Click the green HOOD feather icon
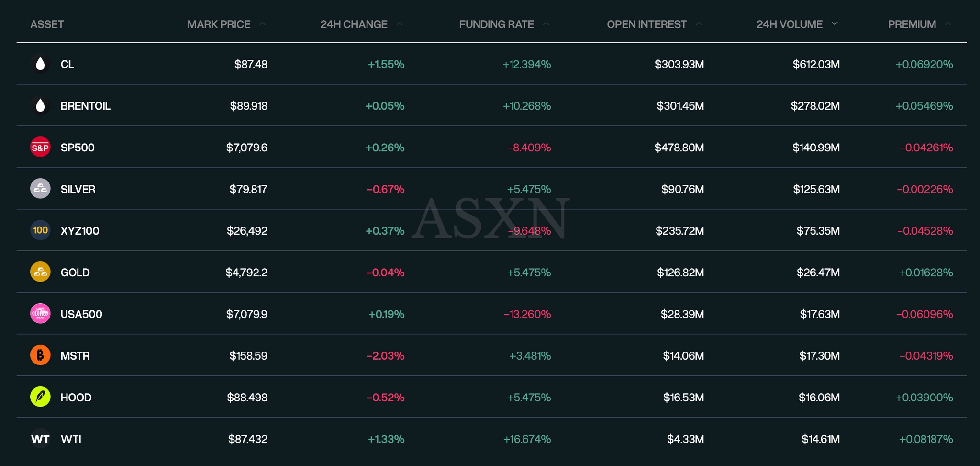This screenshot has height=466, width=980. point(40,397)
